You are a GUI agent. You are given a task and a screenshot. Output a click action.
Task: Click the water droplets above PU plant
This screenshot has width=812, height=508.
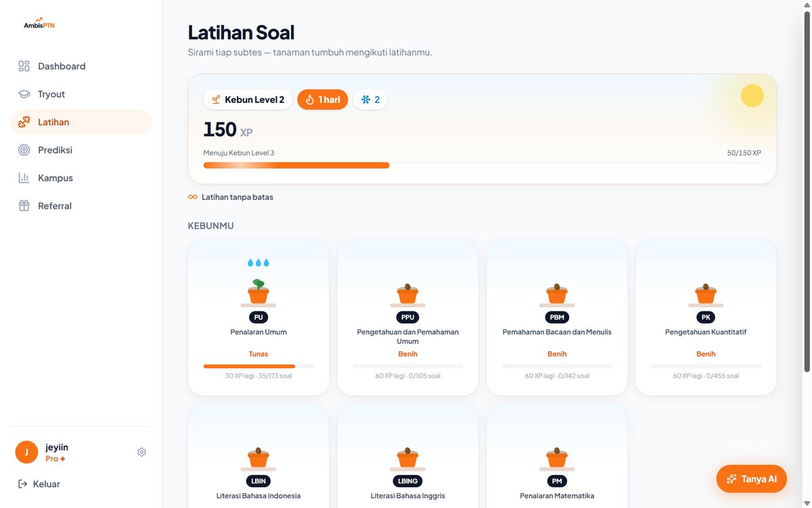coord(258,262)
